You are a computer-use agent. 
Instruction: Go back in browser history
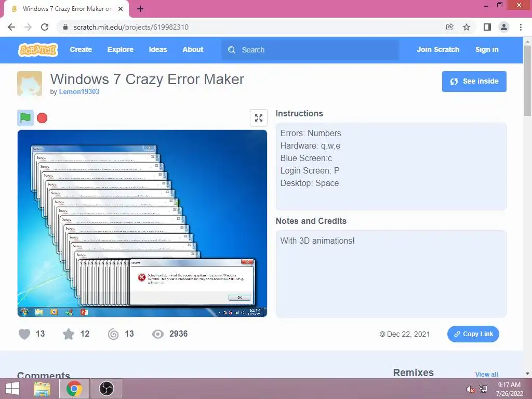click(x=11, y=27)
